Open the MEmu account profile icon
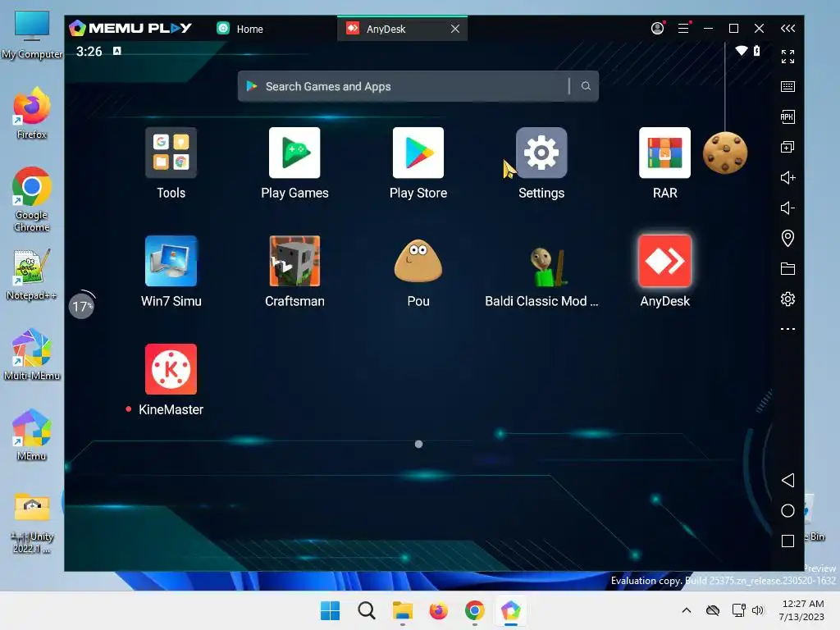The image size is (840, 630). 657,28
